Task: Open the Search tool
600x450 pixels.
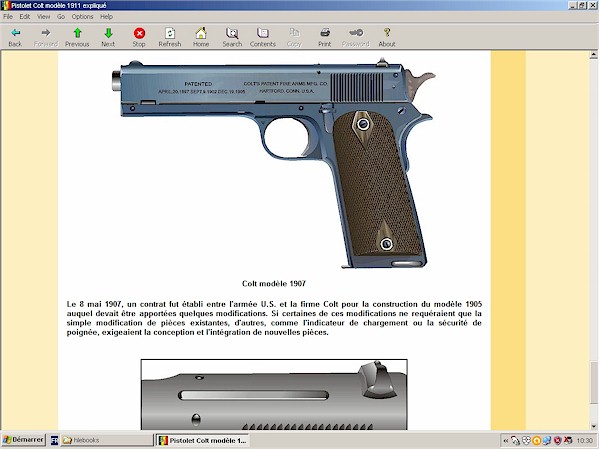Action: pos(232,37)
